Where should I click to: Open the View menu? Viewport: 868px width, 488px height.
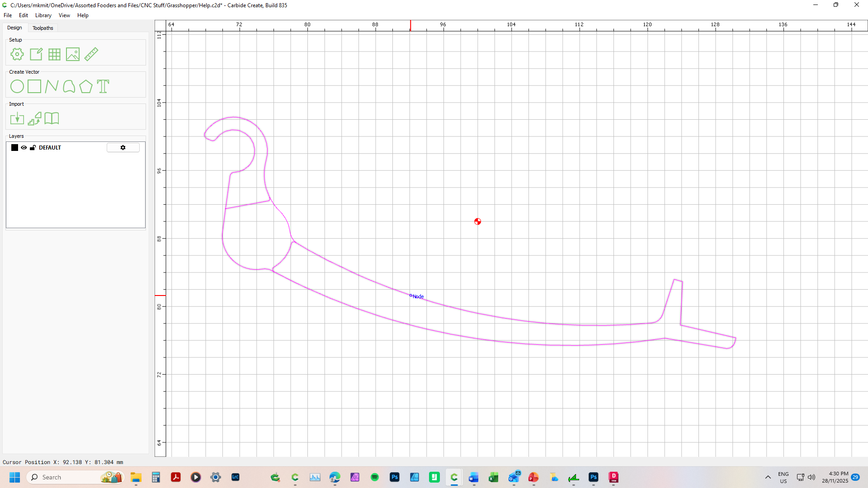(64, 15)
